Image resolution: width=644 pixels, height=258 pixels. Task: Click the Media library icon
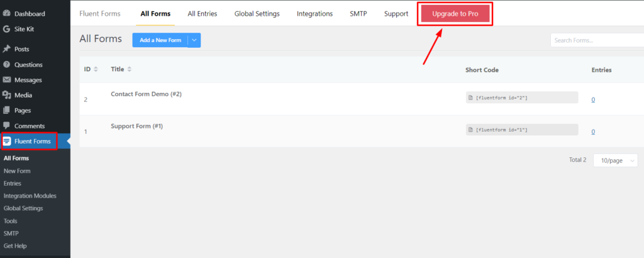(x=6, y=95)
